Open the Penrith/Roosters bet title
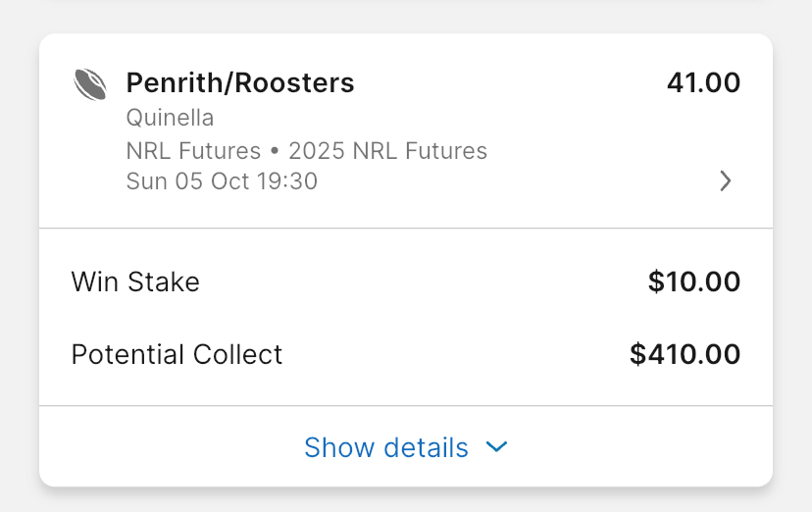Screen dimensions: 812x512 click(x=240, y=83)
